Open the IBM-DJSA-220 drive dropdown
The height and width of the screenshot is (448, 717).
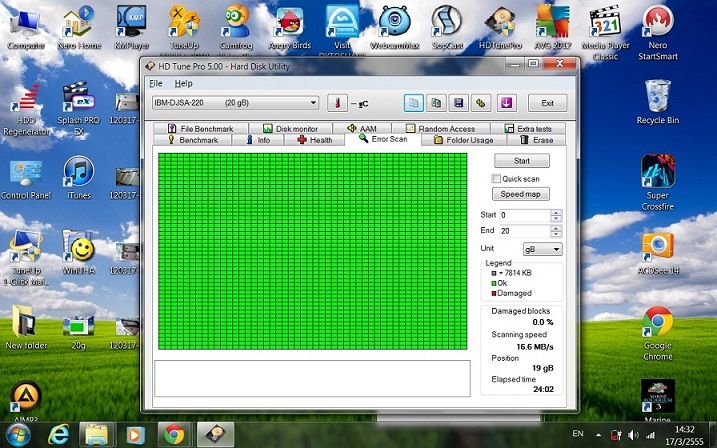pos(234,103)
